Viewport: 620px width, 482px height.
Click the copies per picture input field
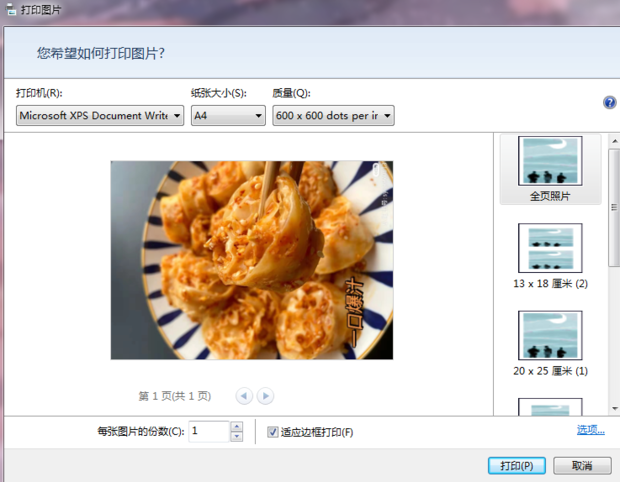[209, 431]
